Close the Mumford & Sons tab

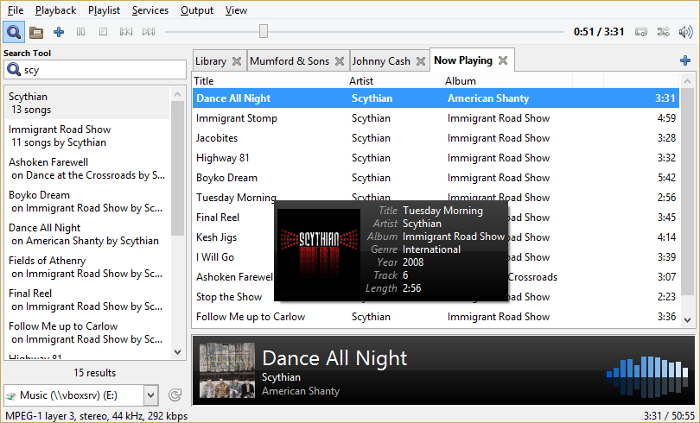coord(340,61)
